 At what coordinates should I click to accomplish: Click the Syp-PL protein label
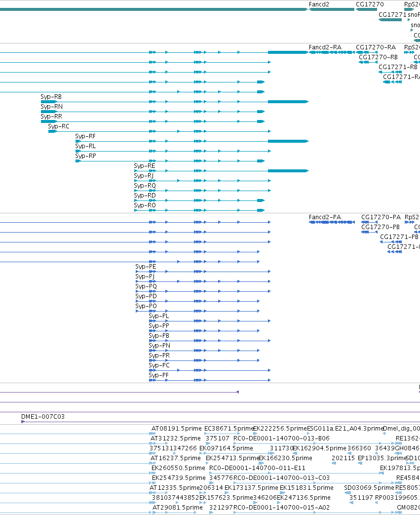(159, 316)
